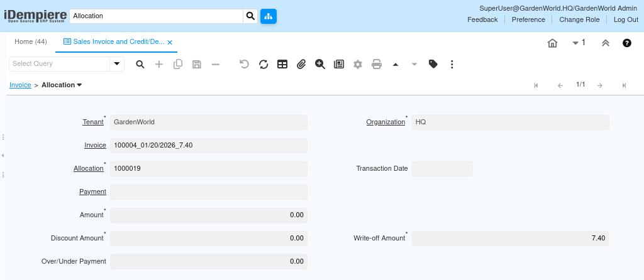Open Preference from the top bar
Viewport: 644px width, 280px height.
coord(528,19)
